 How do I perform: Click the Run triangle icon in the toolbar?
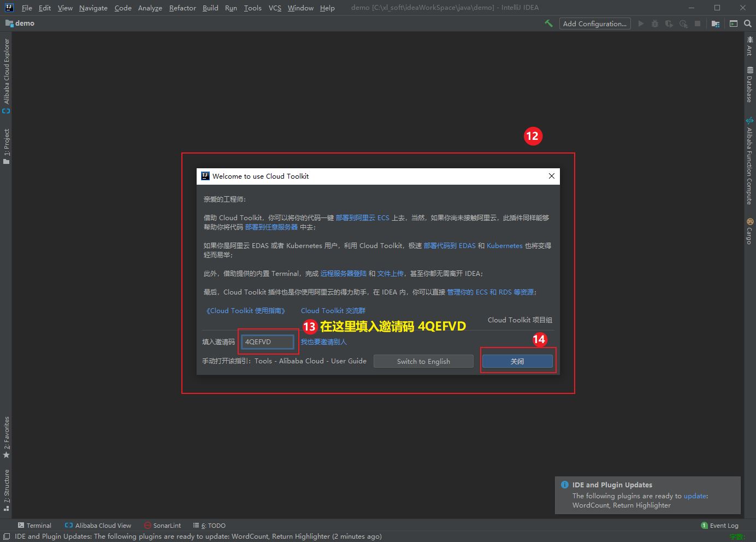[641, 23]
